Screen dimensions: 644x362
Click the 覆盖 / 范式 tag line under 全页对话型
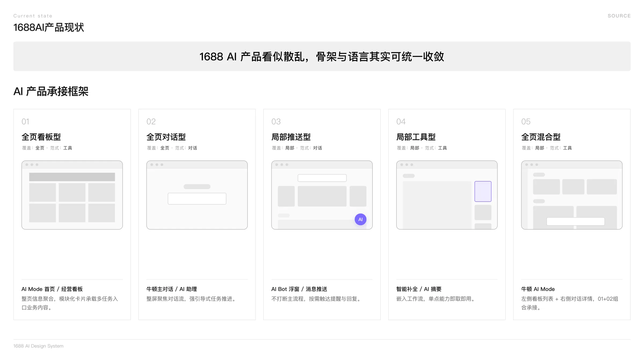click(x=172, y=148)
